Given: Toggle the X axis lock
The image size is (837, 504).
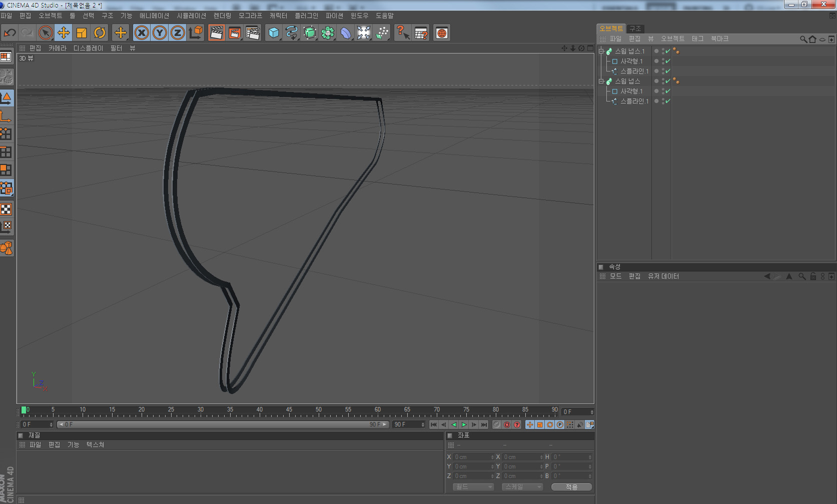Looking at the screenshot, I should click(x=142, y=33).
